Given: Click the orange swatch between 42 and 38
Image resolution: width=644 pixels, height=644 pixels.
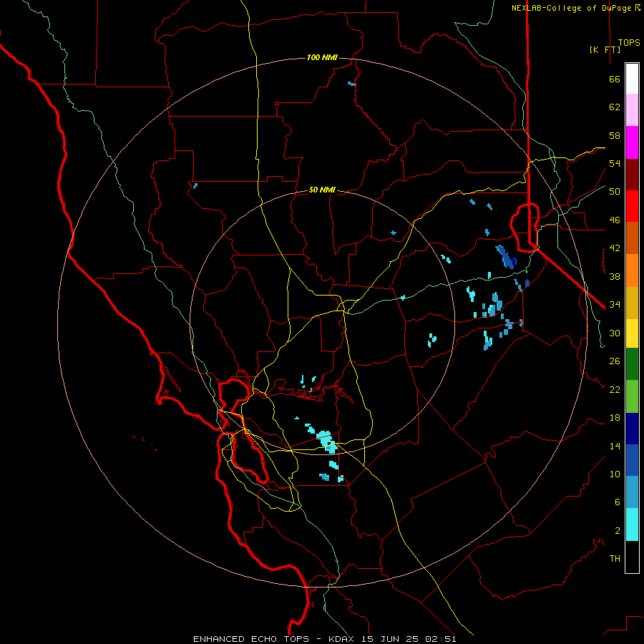Looking at the screenshot, I should click(632, 270).
